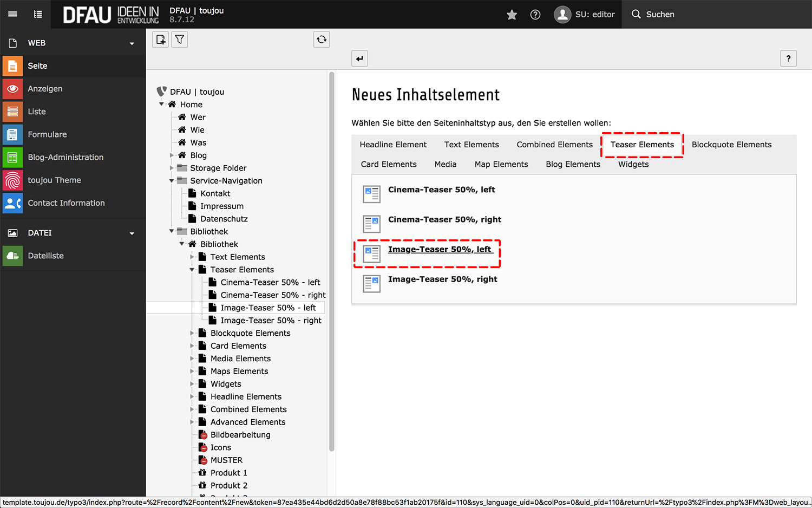Click the bookmarks star icon
Image resolution: width=812 pixels, height=508 pixels.
(x=512, y=15)
